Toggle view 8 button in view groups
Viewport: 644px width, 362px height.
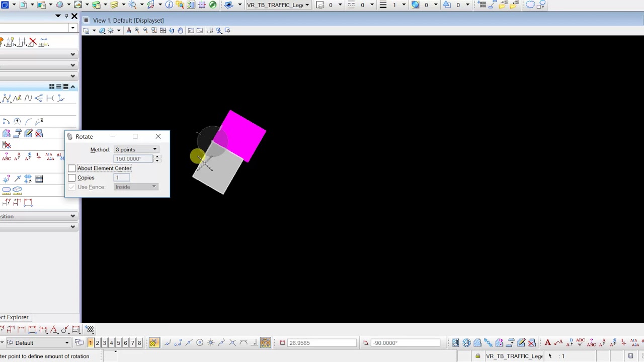point(139,343)
